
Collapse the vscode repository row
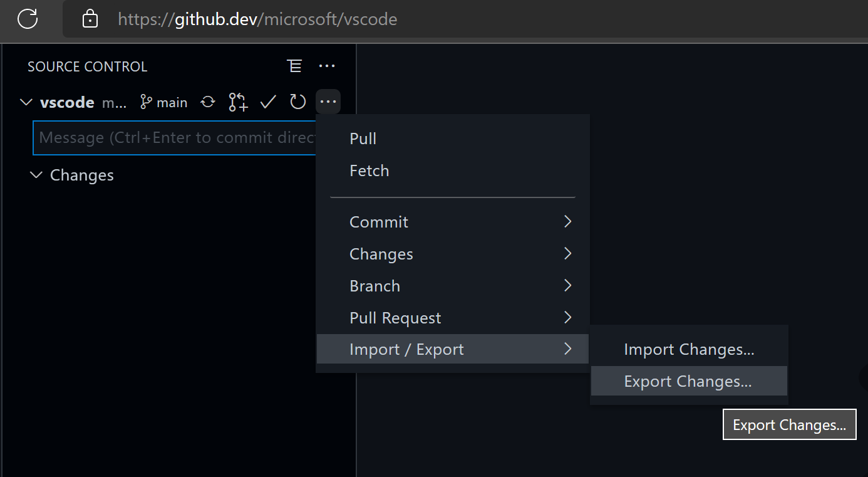[x=26, y=102]
